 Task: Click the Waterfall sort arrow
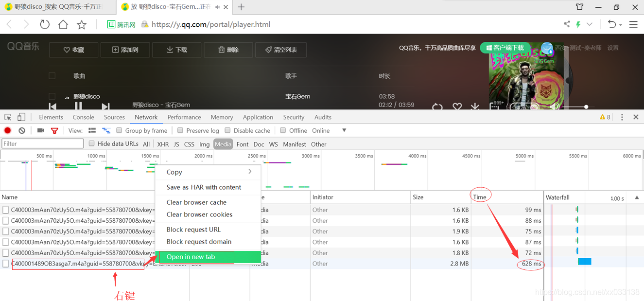click(637, 197)
